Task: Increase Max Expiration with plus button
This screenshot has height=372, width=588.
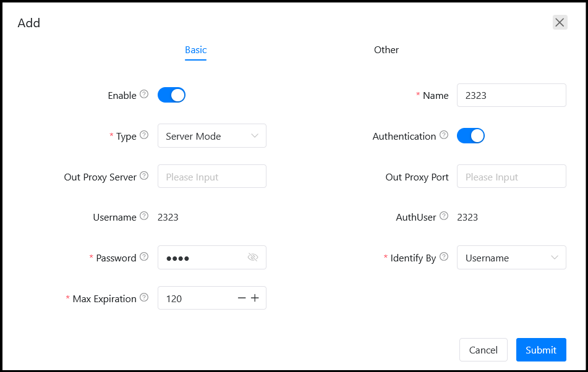Action: (255, 298)
